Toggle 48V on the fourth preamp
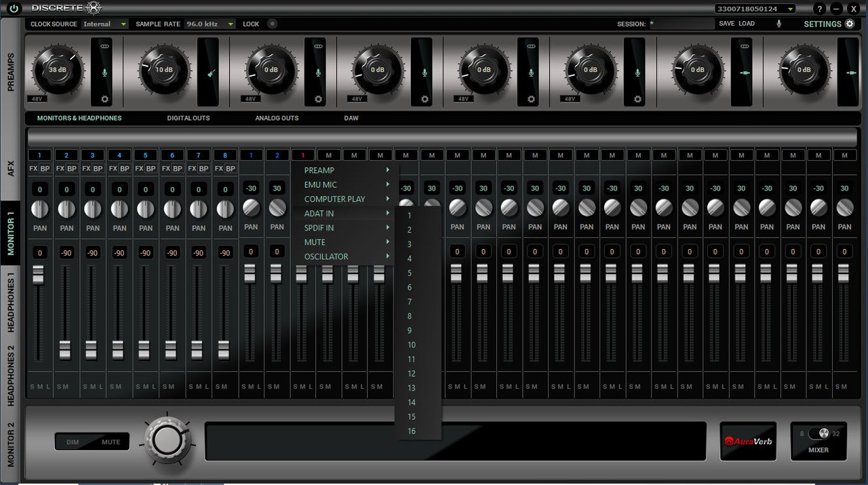This screenshot has height=485, width=868. pyautogui.click(x=357, y=99)
